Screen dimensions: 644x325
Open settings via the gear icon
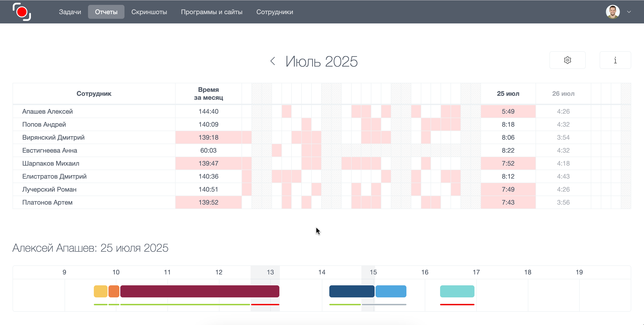[567, 60]
